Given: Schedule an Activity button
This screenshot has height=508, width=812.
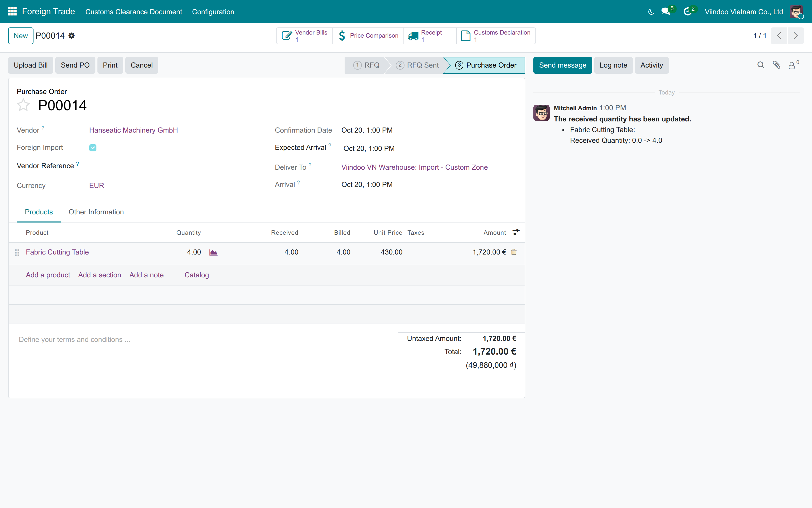Looking at the screenshot, I should pyautogui.click(x=651, y=65).
